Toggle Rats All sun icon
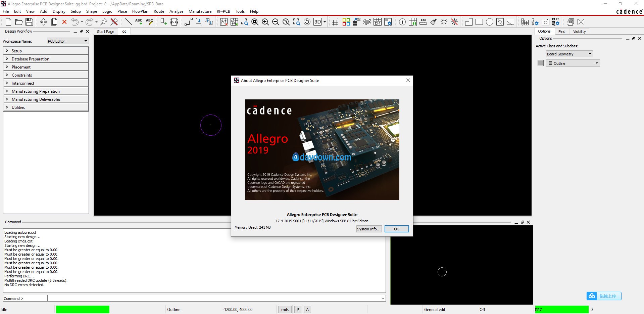Viewport: 644px width, 314px height. coord(444,22)
